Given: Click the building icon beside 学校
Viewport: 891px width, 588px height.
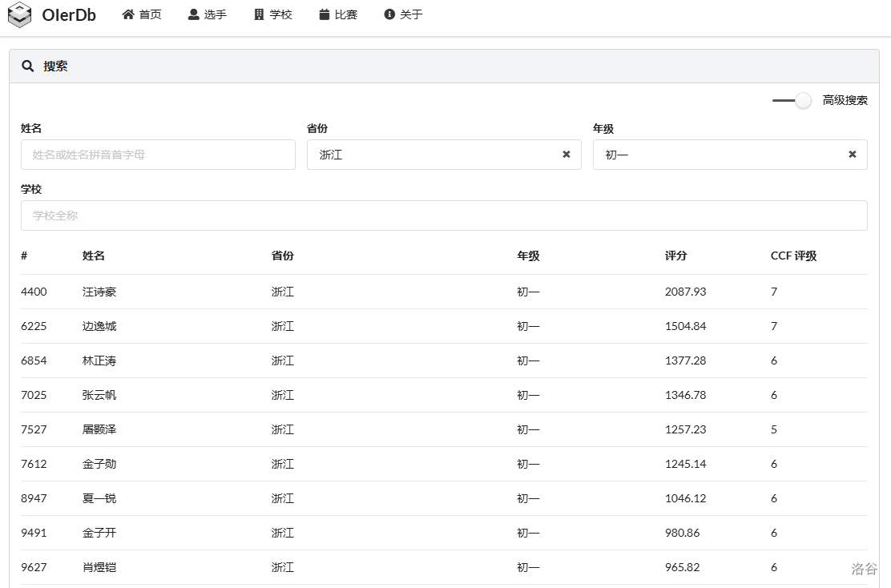Looking at the screenshot, I should (x=259, y=14).
